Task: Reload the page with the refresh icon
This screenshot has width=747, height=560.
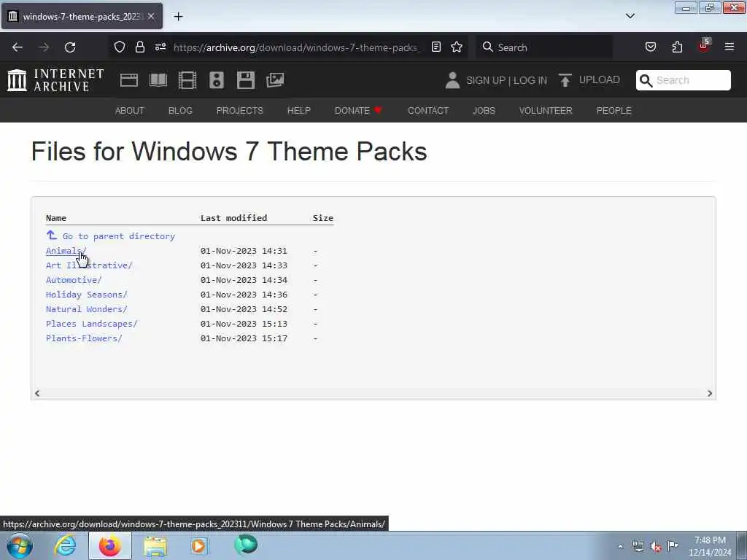Action: 70,47
